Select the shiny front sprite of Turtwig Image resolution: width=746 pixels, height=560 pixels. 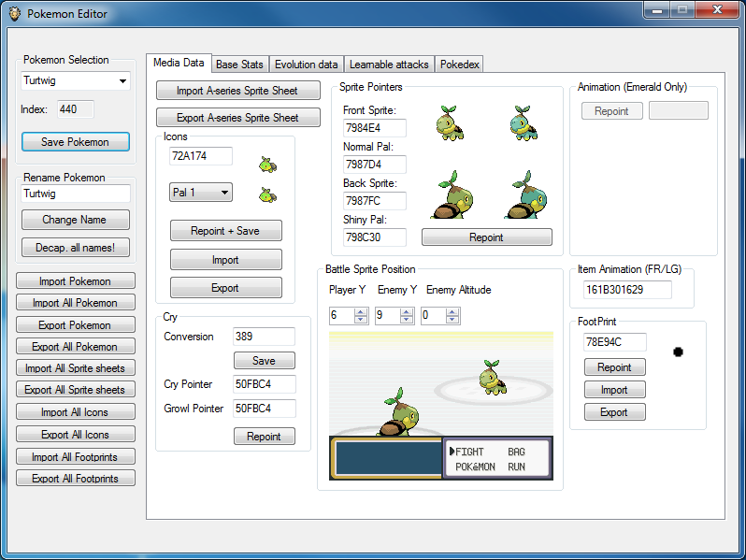[x=524, y=123]
